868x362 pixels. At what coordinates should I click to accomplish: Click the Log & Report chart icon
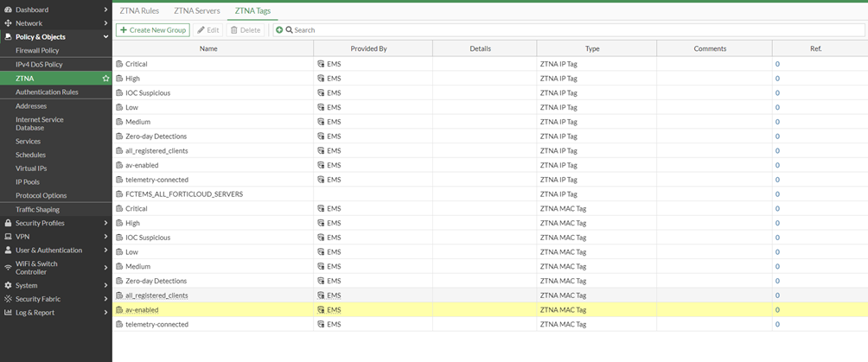coord(8,313)
